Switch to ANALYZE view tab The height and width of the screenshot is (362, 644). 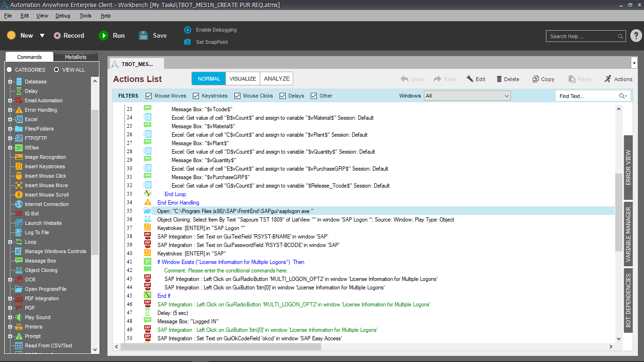pos(277,79)
